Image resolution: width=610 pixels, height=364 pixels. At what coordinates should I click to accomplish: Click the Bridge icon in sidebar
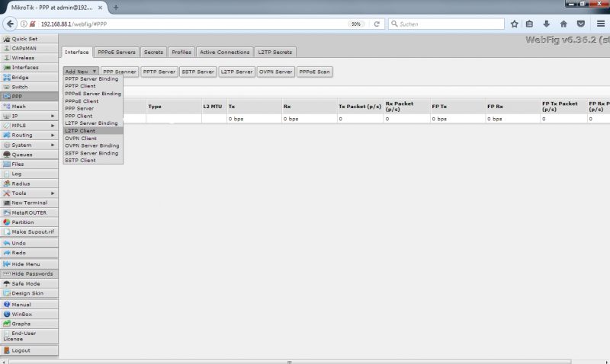coord(7,77)
